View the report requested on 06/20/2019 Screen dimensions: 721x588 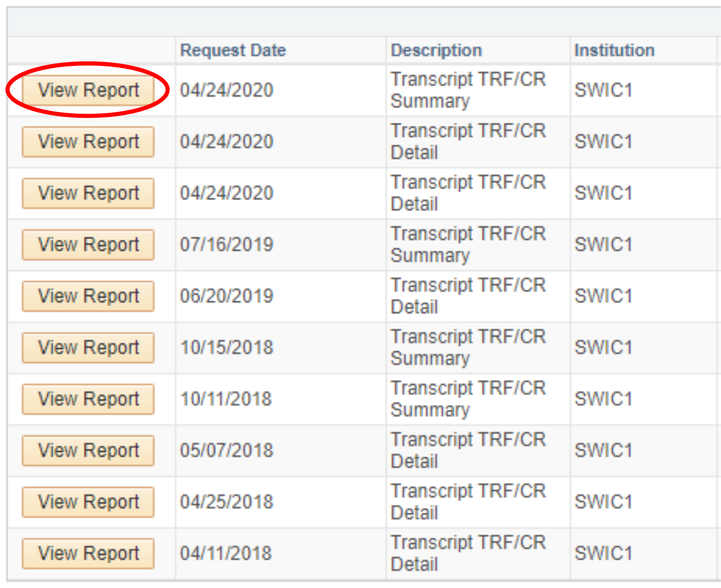pos(88,296)
